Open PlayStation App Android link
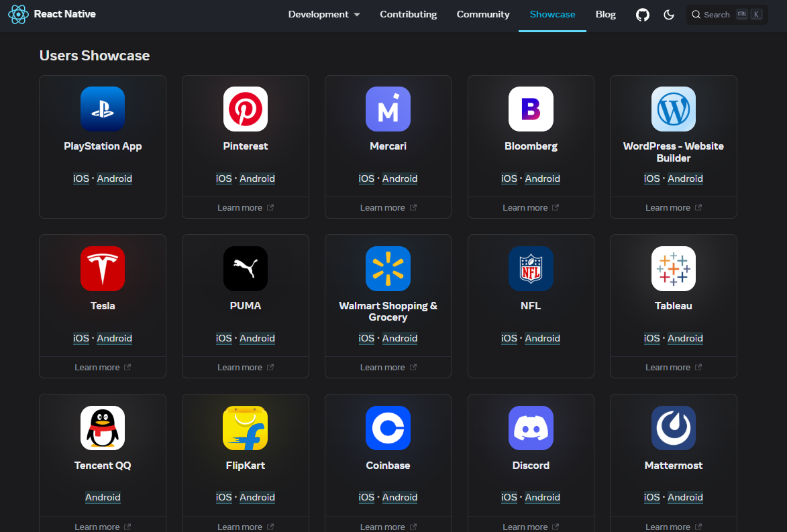The image size is (787, 532). (x=115, y=178)
